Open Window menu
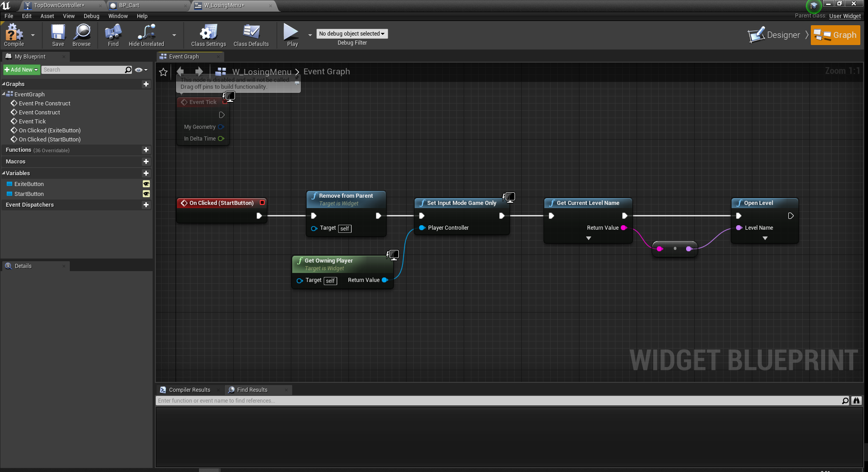Screen dimensions: 868x472 [118, 16]
